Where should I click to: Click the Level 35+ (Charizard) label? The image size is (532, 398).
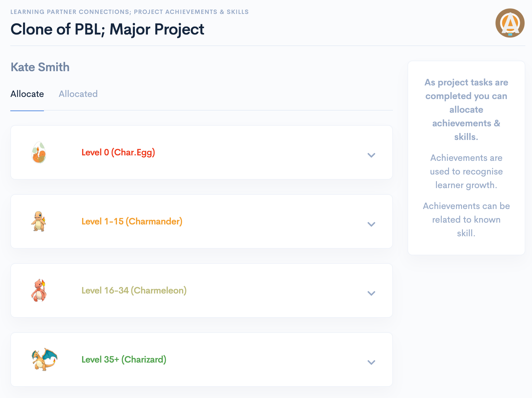124,360
